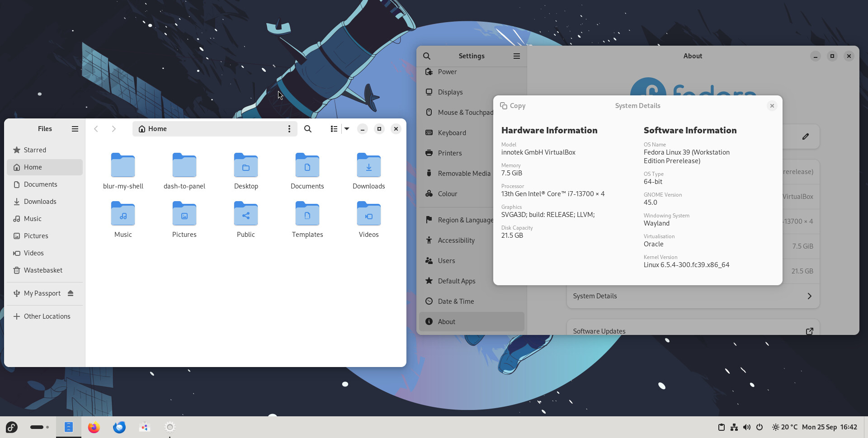
Task: Expand the view options dropdown arrow in Files
Action: point(347,129)
